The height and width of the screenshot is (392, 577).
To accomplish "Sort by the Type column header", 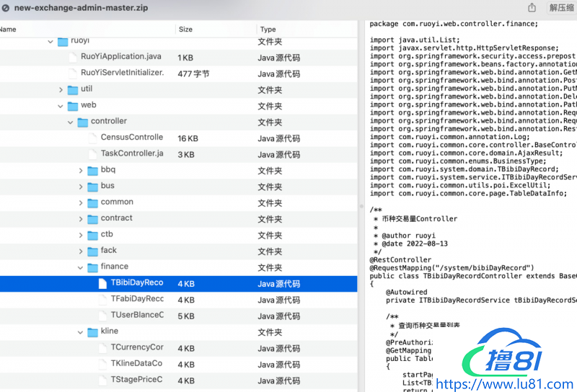I will click(268, 30).
